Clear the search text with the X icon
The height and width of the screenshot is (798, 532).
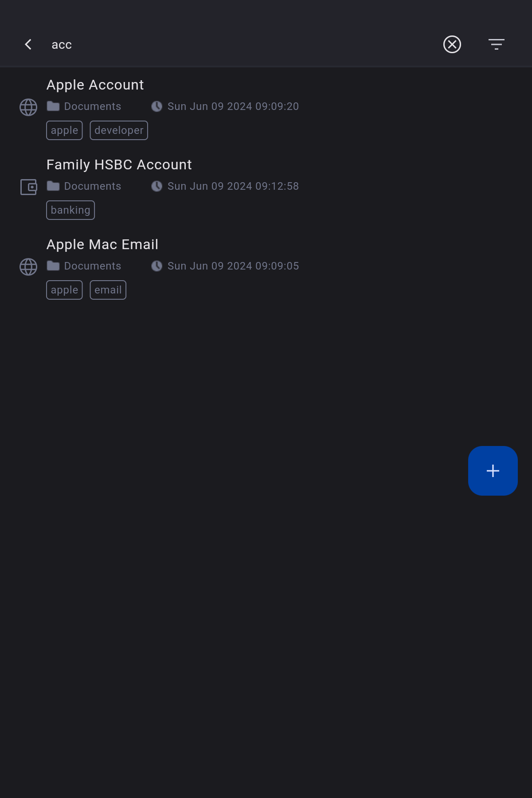tap(452, 44)
